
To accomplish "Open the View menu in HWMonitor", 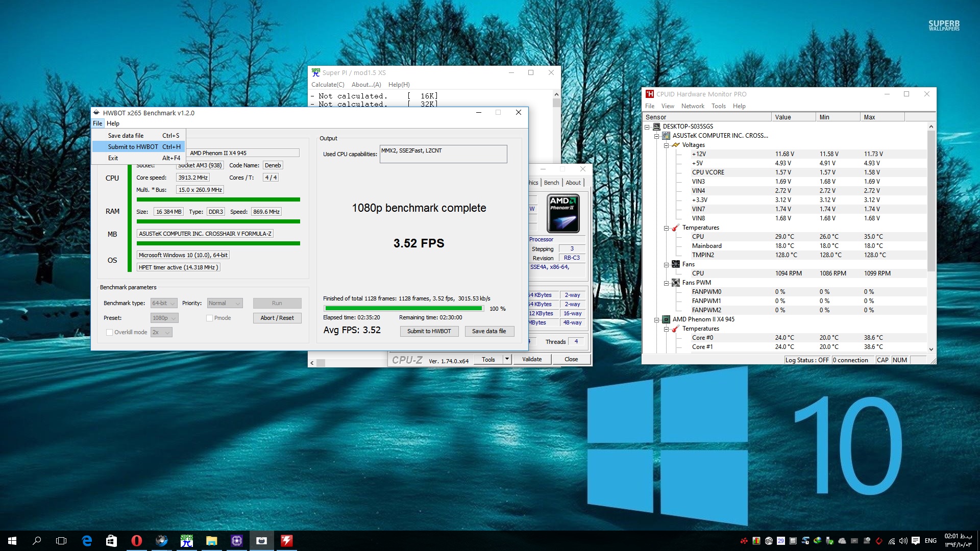I will (x=668, y=106).
